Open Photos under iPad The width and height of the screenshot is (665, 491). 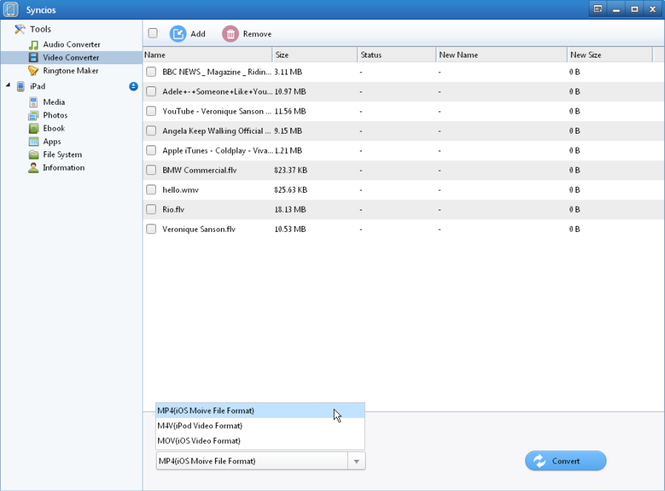[55, 115]
